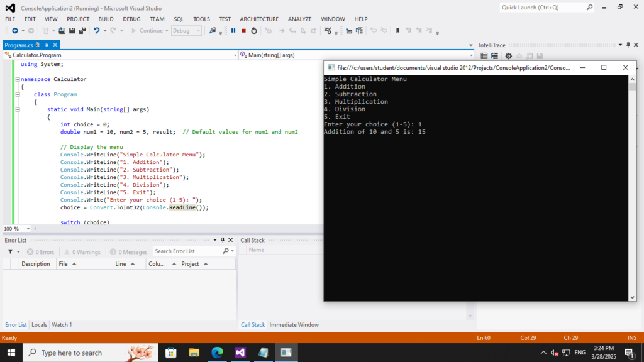Close the Error List panel
Viewport: 644px width, 362px height.
(x=230, y=240)
